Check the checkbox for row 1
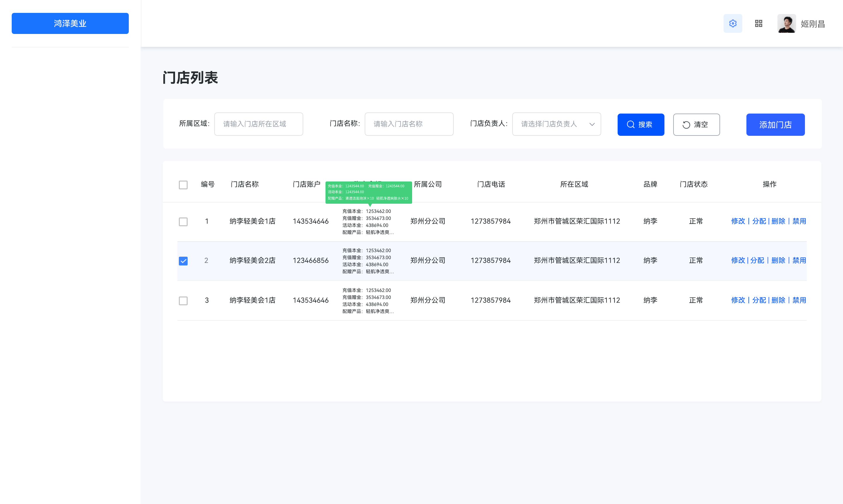 pyautogui.click(x=183, y=222)
